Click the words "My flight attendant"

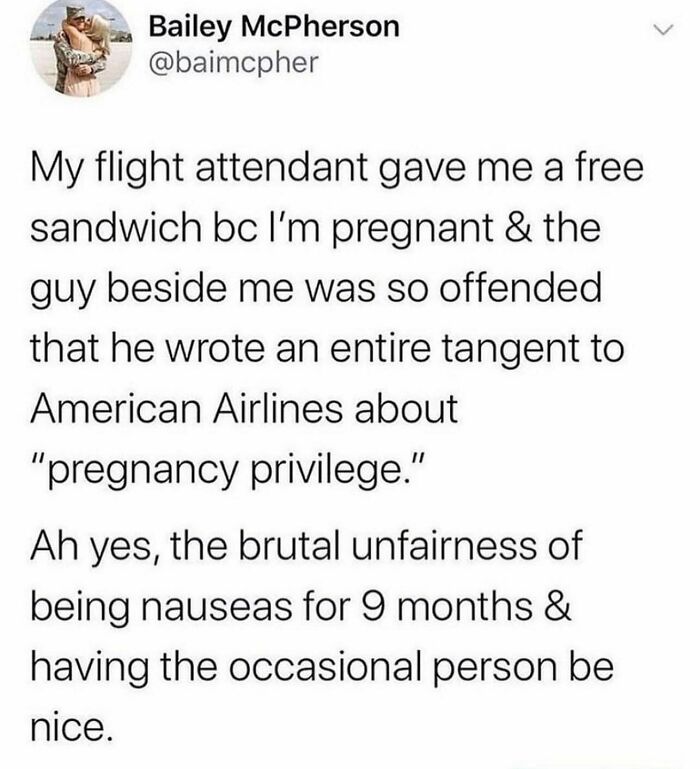(199, 166)
